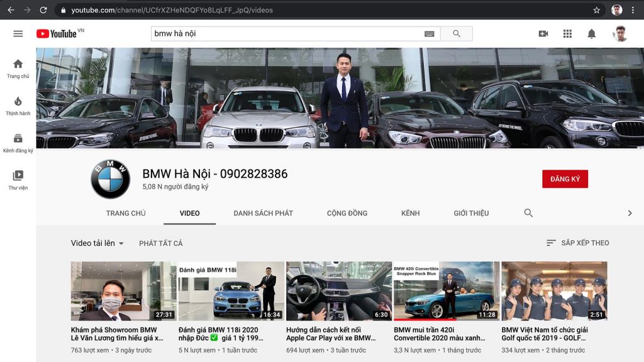Select the Giới thiệu tab
The image size is (644, 362).
tap(471, 213)
